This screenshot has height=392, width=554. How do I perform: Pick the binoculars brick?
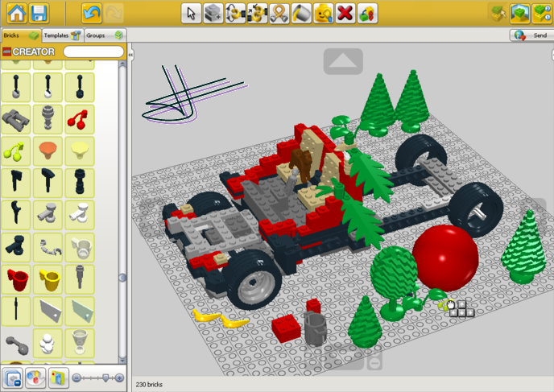pos(16,119)
